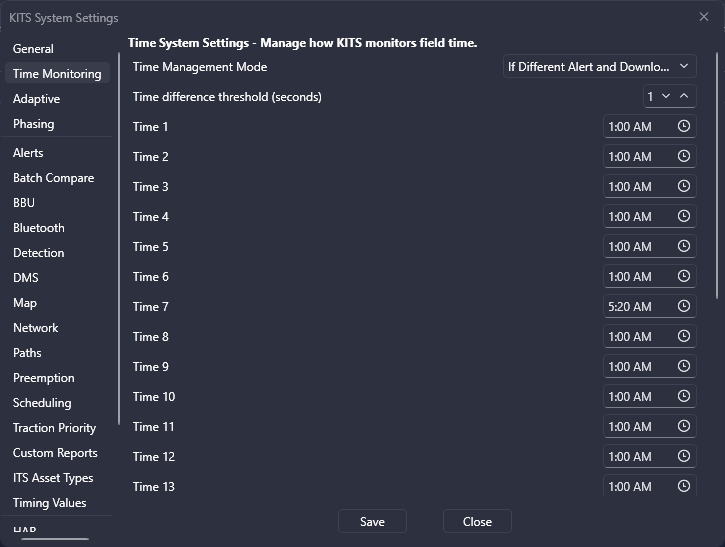The width and height of the screenshot is (725, 547).
Task: Click the Time 6 label
Action: (x=151, y=277)
